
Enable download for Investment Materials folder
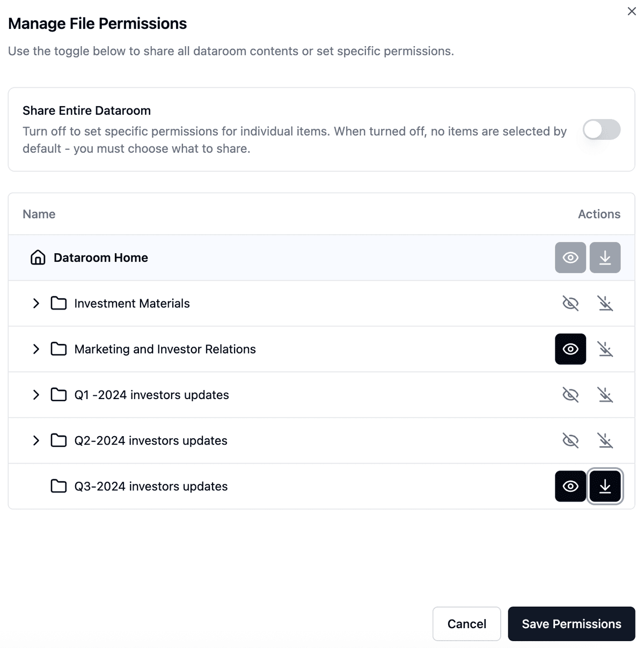click(605, 304)
